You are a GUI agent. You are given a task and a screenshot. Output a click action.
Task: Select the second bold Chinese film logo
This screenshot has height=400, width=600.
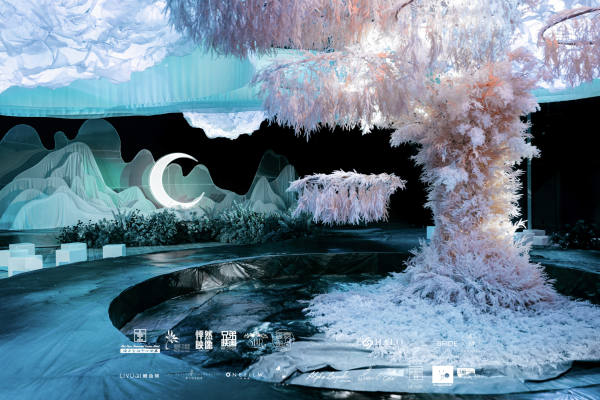pyautogui.click(x=229, y=340)
